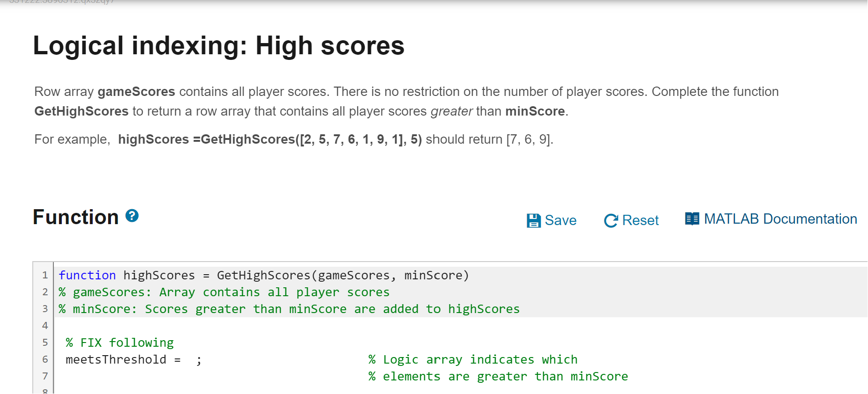Open the MATLAB Documentation link
The image size is (868, 394).
point(771,219)
